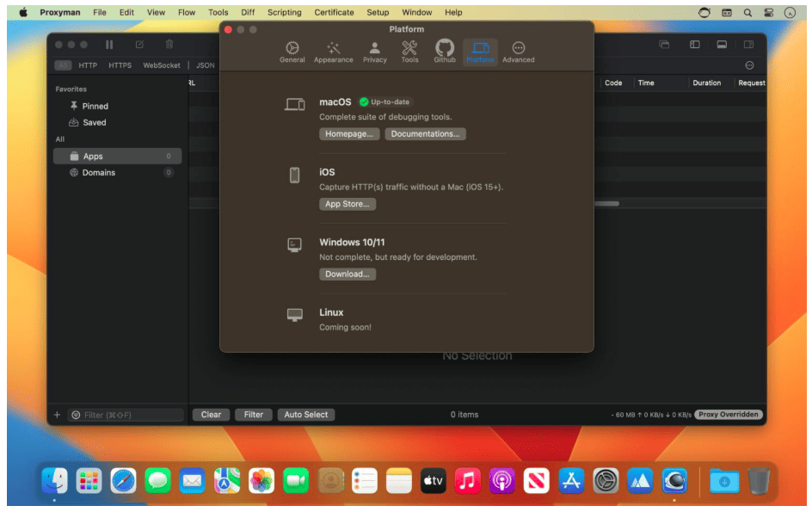
Task: Open Music from the dock
Action: pos(468,481)
